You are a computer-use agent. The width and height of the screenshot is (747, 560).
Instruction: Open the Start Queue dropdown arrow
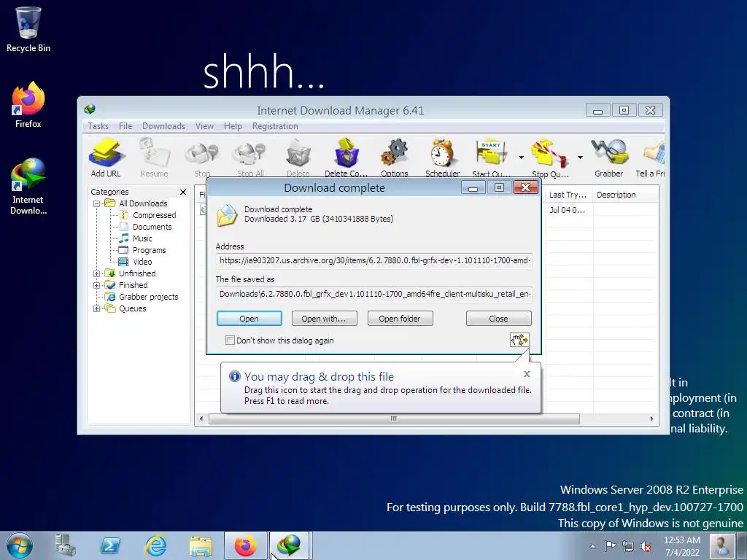click(521, 157)
